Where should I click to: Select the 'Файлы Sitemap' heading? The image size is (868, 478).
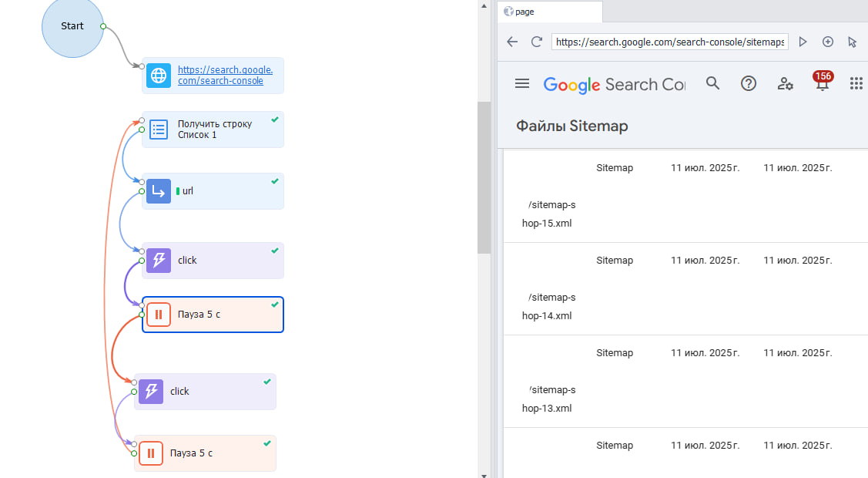pos(571,126)
